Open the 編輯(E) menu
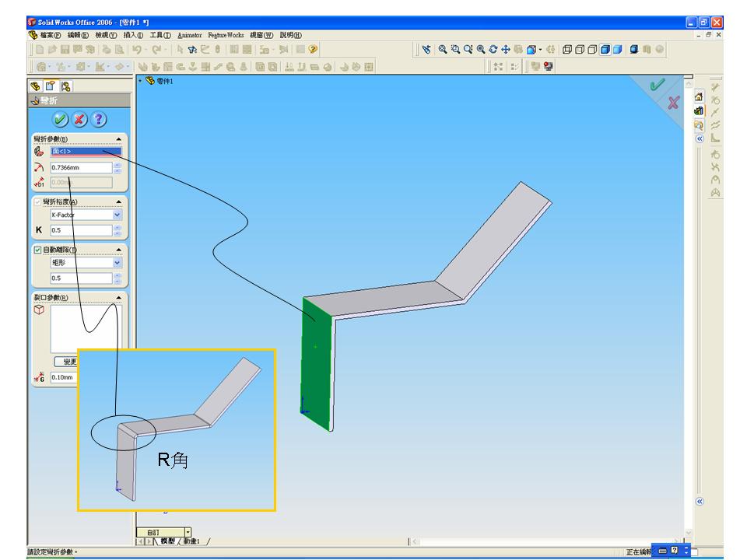The image size is (747, 560). tap(78, 35)
